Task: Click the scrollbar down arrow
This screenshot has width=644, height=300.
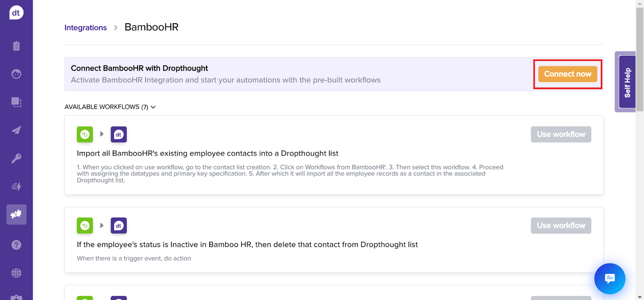Action: point(640,297)
